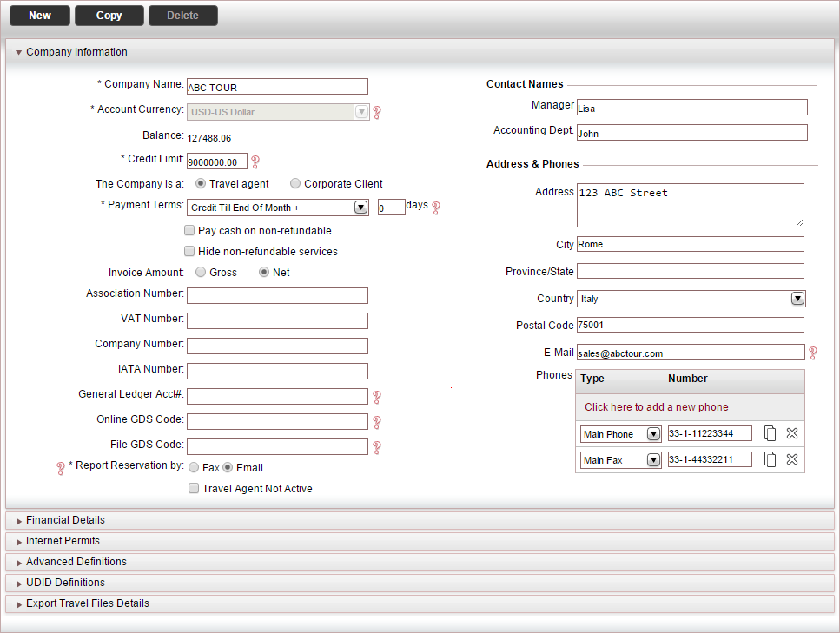Edit the Credit Limit field

pos(217,162)
